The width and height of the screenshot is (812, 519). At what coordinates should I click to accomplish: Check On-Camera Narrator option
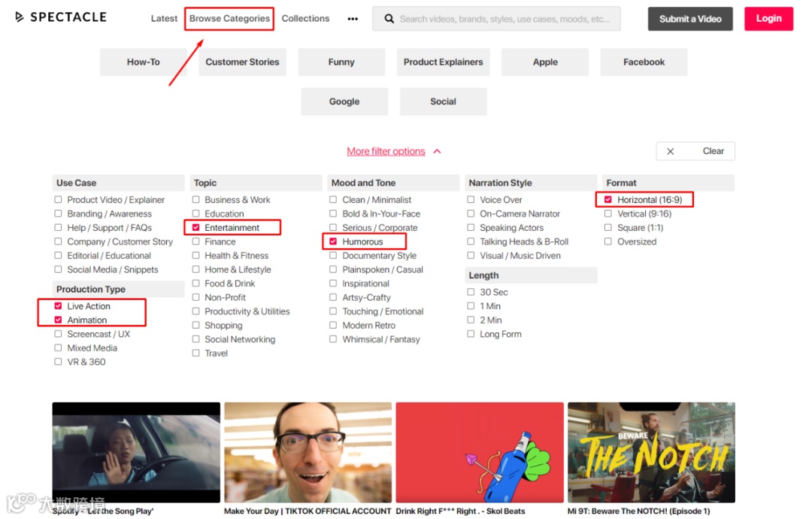coord(471,214)
